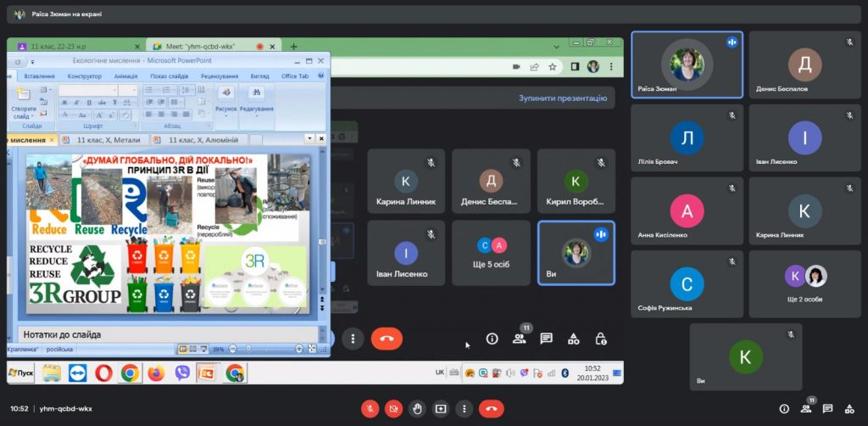Click PowerPoint zoom slider handle
The image size is (868, 426).
(248, 349)
